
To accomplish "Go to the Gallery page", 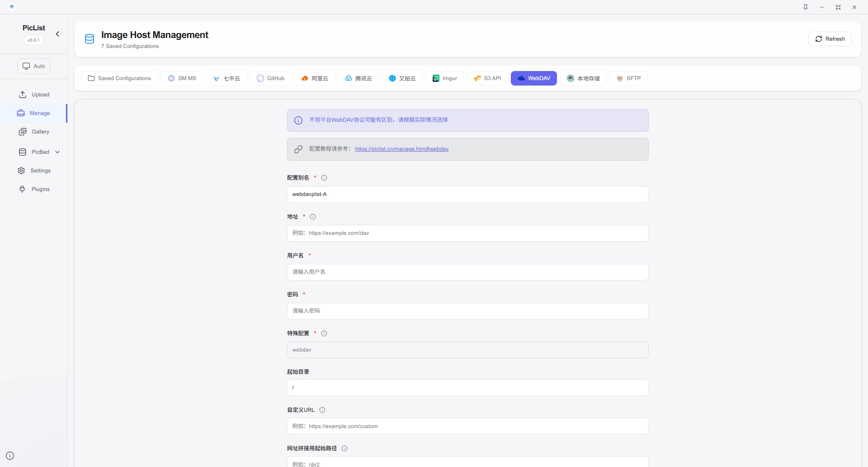I will click(34, 132).
